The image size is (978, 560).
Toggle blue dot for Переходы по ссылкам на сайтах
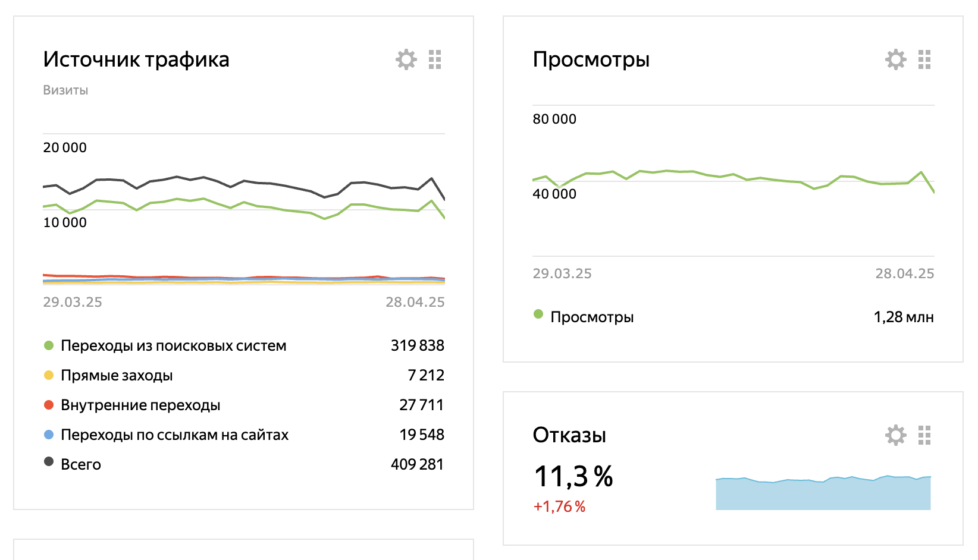click(49, 435)
